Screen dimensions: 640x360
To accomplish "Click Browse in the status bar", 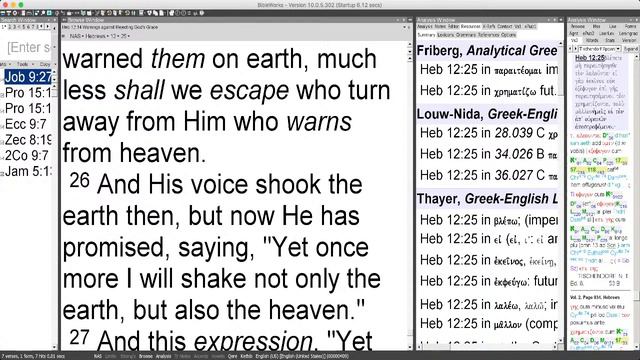I will 146,356.
